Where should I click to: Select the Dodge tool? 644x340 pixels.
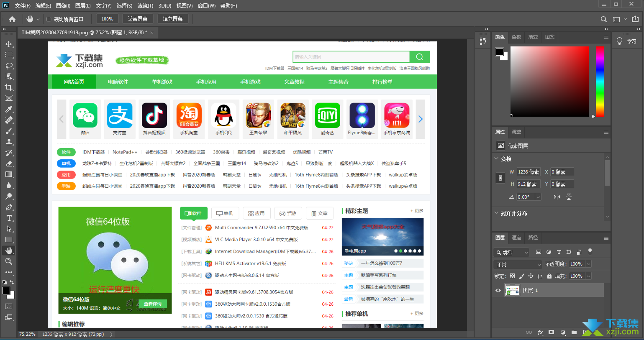[x=9, y=196]
